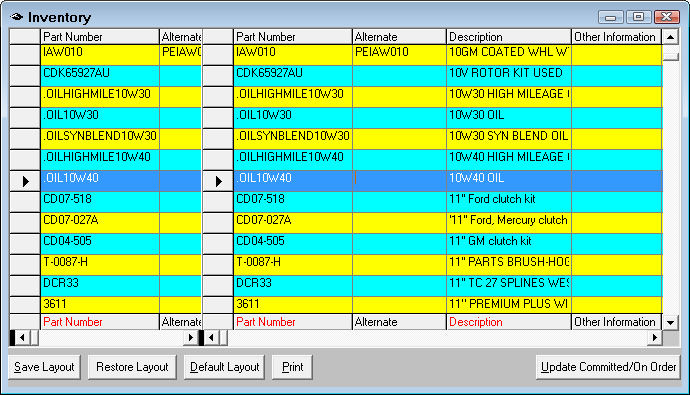Click the right pane row selector beside CD07-518
Image resolution: width=690 pixels, height=395 pixels.
[x=218, y=202]
